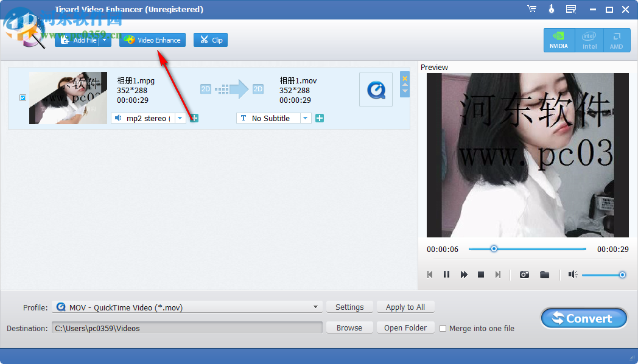Open snapshot folder from playback controls
This screenshot has width=638, height=364.
click(544, 275)
